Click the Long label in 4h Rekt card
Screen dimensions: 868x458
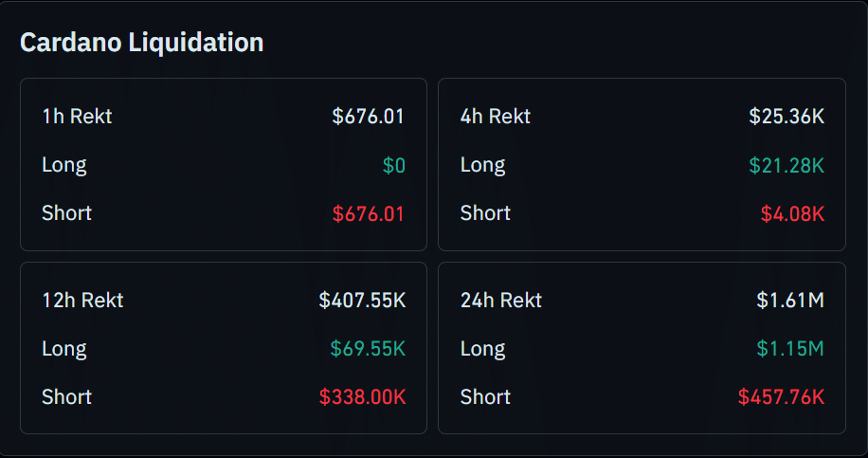482,165
